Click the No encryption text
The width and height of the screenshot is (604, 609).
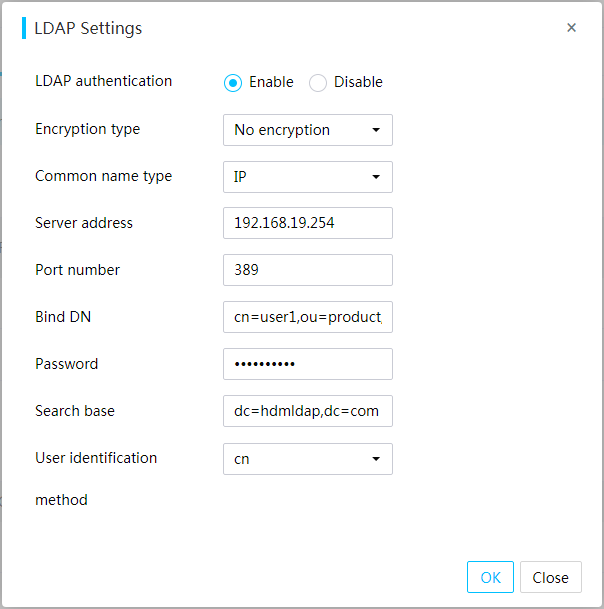tap(282, 130)
